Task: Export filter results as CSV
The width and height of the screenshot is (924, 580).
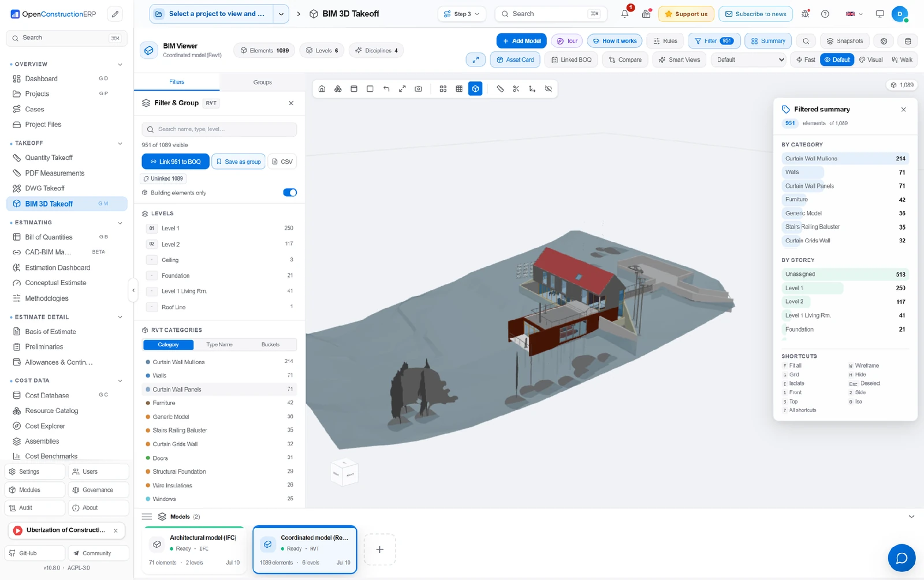Action: (282, 162)
